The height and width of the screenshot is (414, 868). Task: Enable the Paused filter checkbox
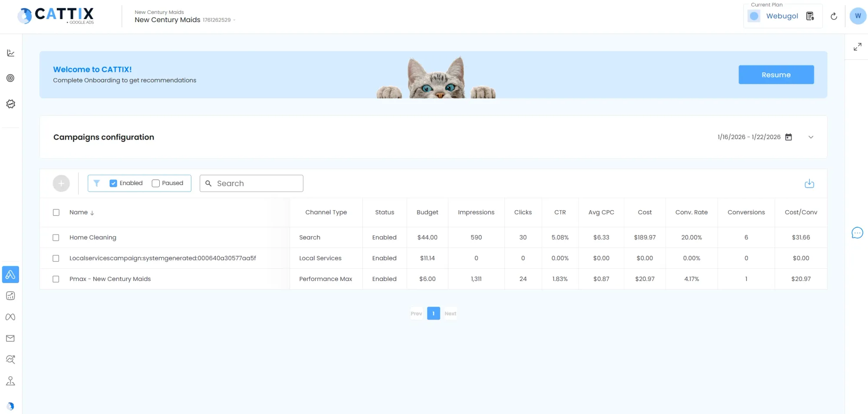click(155, 183)
